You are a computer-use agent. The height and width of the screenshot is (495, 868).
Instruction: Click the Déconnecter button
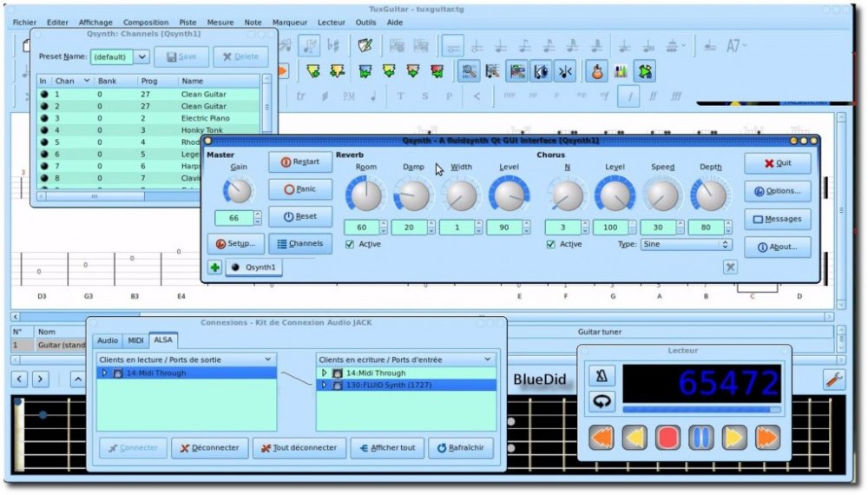tap(209, 448)
